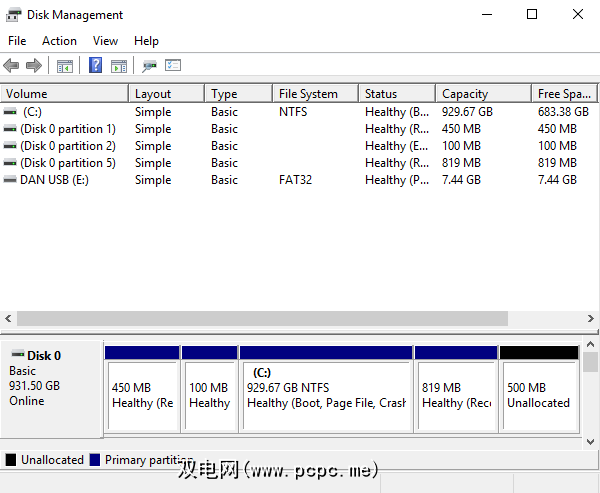Open the View menu

click(105, 41)
